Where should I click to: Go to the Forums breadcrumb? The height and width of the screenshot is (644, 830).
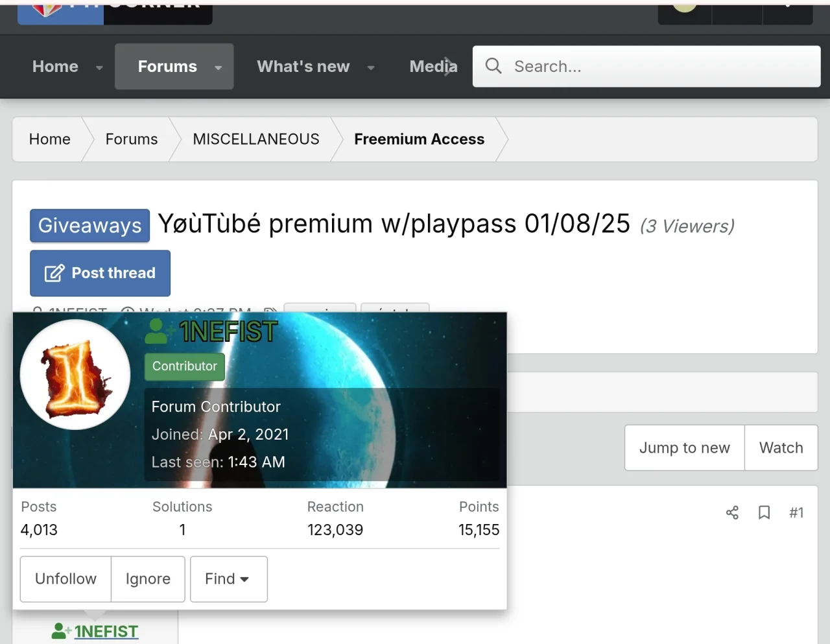click(132, 139)
